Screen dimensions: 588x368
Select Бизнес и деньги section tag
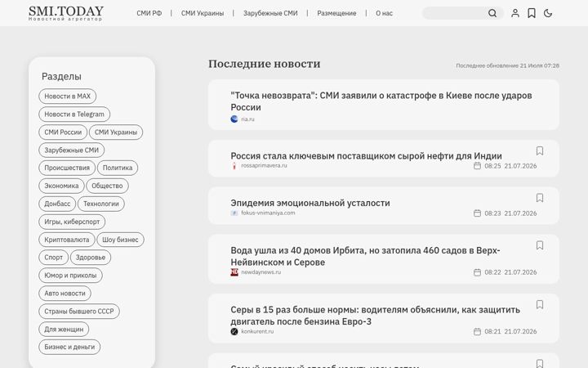[x=69, y=347]
